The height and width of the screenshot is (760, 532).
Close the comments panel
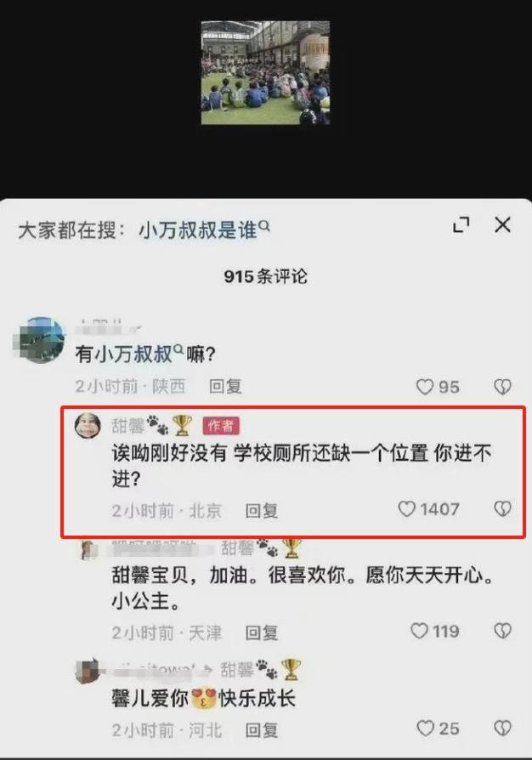pyautogui.click(x=502, y=225)
